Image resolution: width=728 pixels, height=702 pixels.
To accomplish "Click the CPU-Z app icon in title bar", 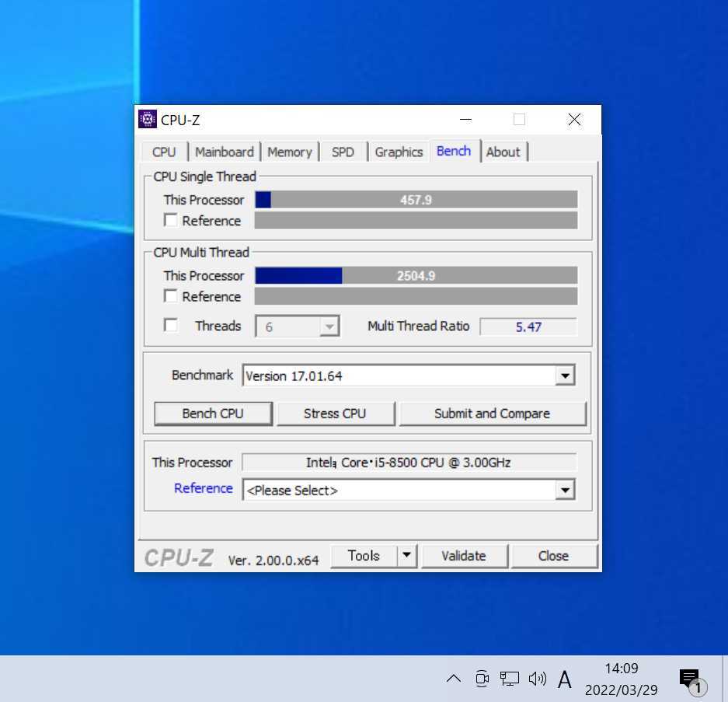I will pyautogui.click(x=148, y=120).
